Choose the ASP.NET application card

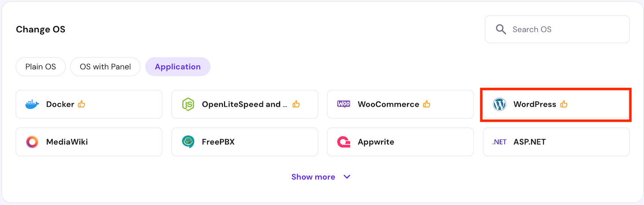coord(556,142)
